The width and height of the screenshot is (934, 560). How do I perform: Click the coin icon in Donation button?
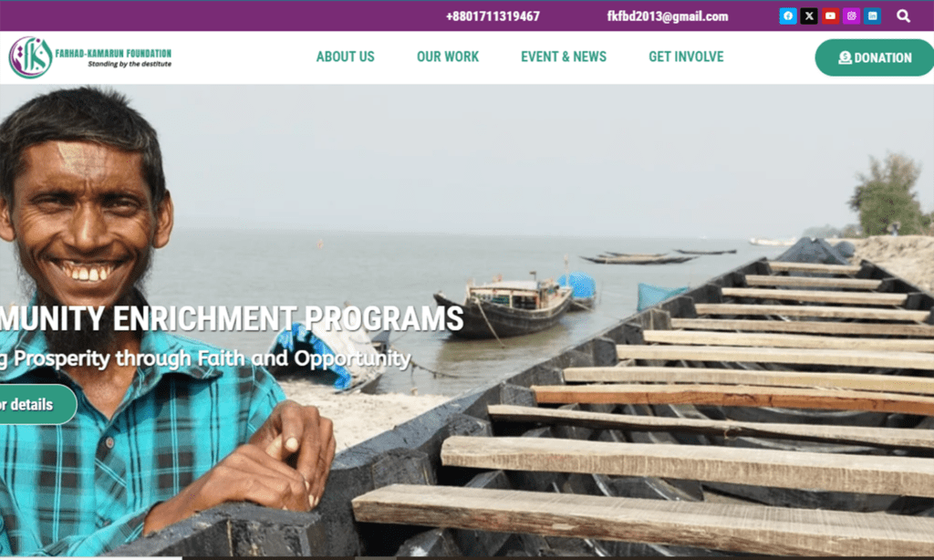coord(845,57)
